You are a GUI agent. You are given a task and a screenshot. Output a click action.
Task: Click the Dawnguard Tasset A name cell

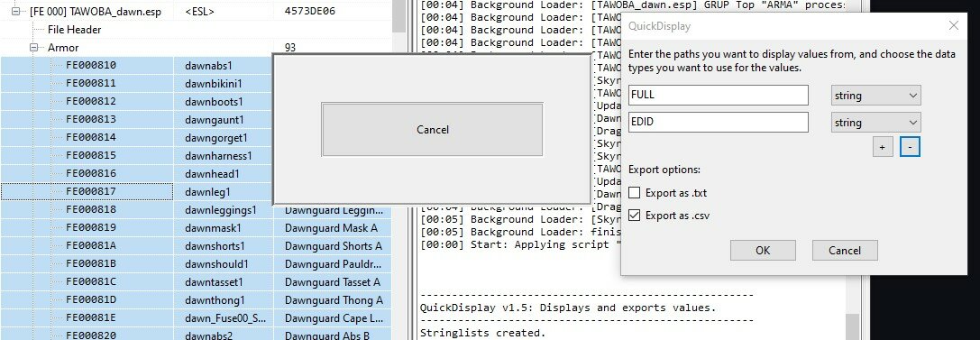[333, 282]
